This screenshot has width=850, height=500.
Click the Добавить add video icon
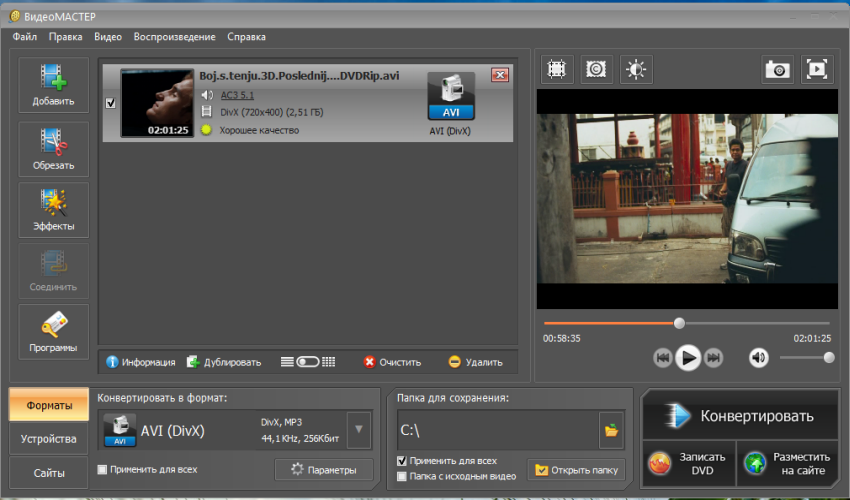point(54,85)
